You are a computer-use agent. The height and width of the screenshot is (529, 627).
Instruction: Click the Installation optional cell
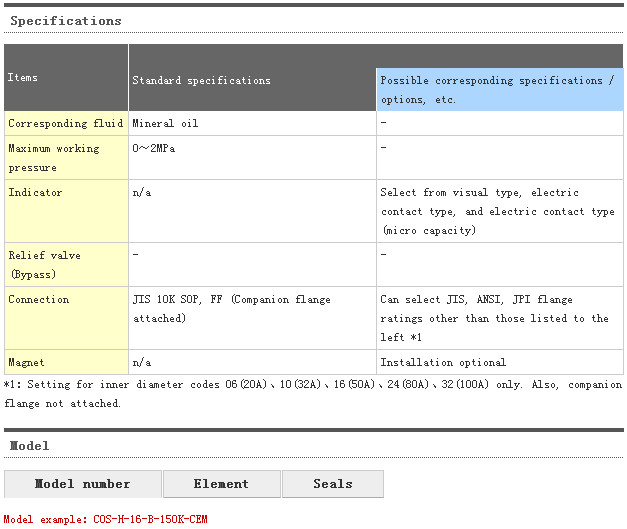[x=443, y=362]
